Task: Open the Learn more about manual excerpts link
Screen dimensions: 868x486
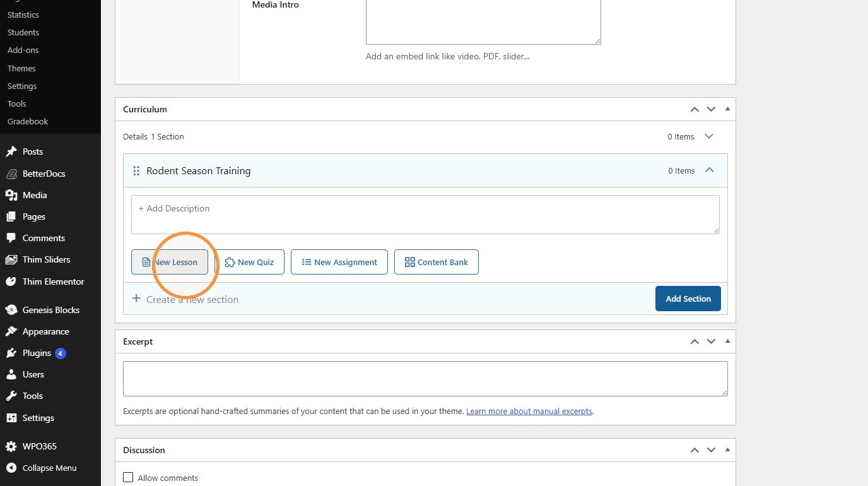Action: pos(529,411)
